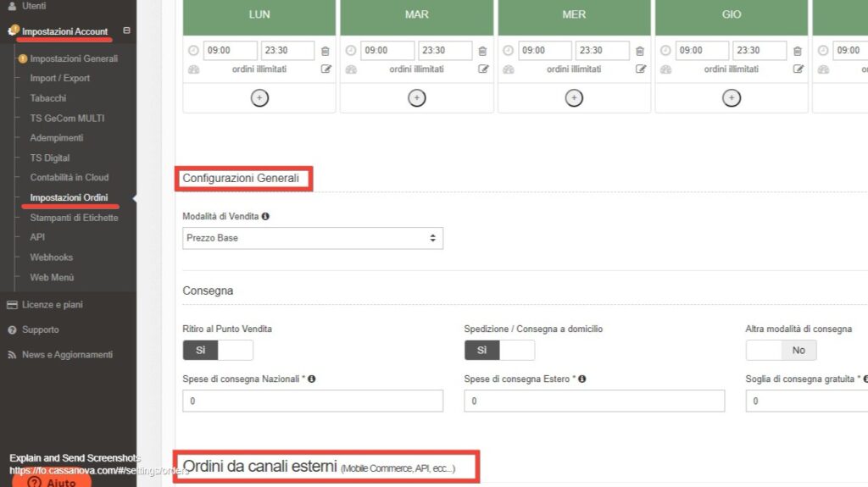
Task: Enable Altra modalità di consegna switch
Action: 781,350
